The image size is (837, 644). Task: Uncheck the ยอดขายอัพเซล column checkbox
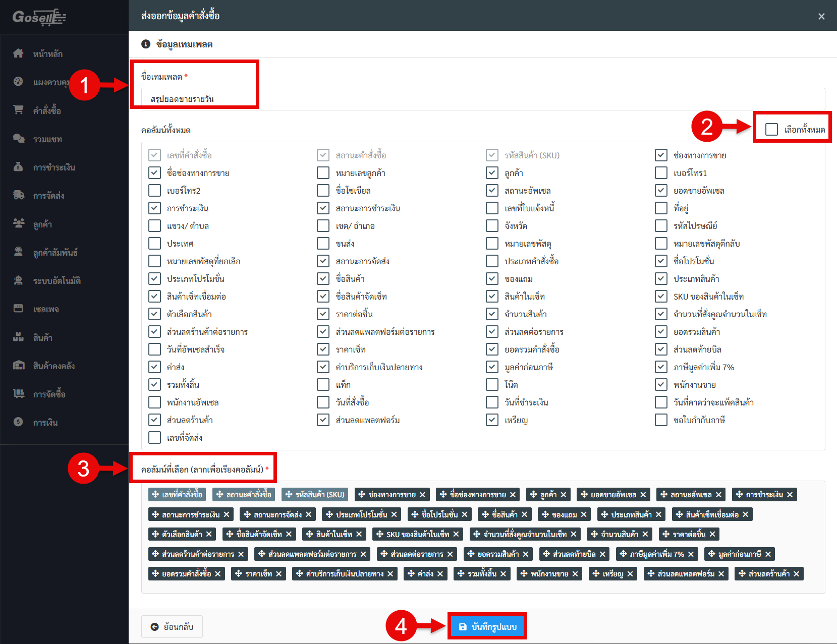click(x=661, y=191)
